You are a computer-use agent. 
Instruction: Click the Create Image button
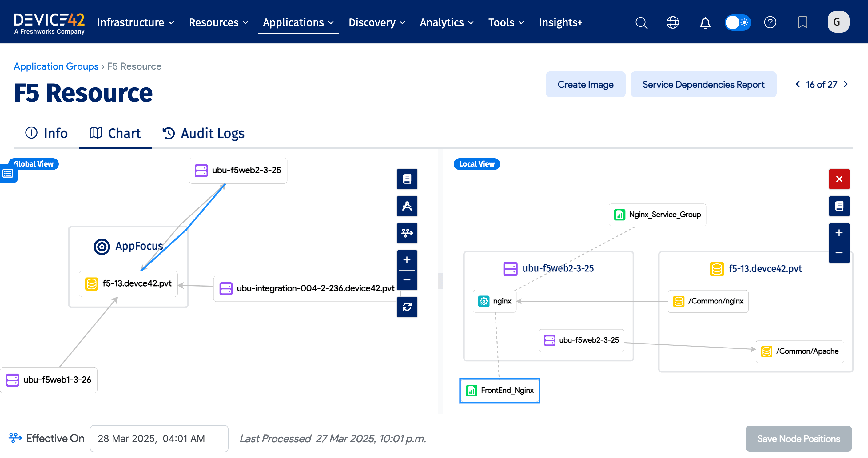coord(585,84)
